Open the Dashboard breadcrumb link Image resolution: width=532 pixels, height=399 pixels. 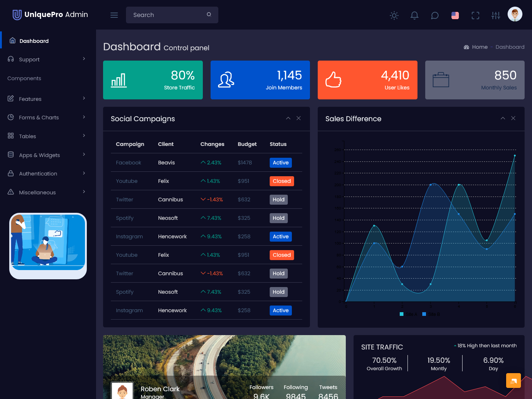click(x=510, y=47)
